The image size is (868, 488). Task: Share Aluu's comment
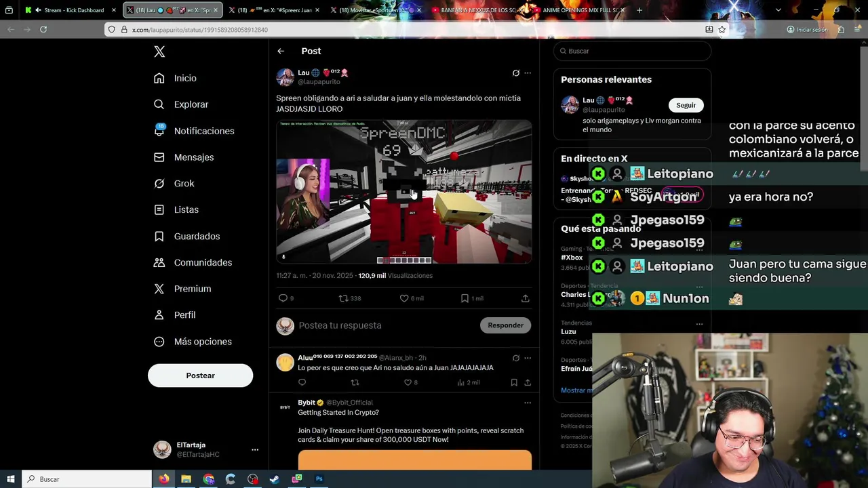(x=528, y=382)
